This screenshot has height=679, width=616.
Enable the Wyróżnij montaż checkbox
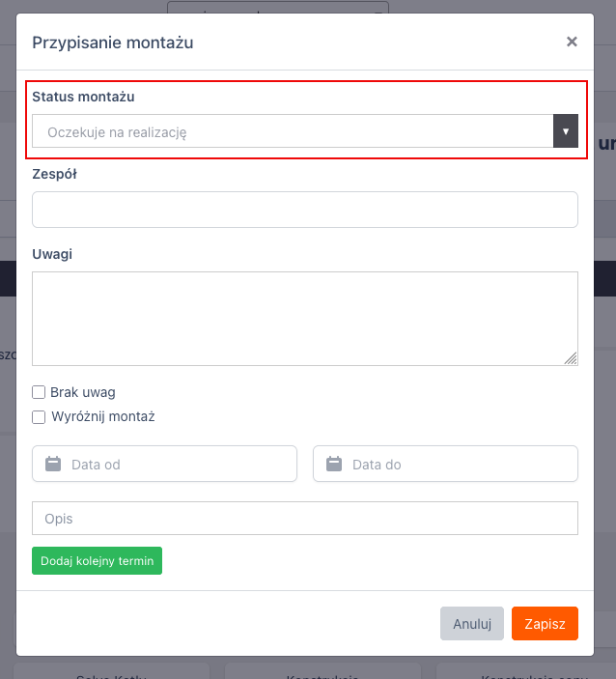point(40,417)
